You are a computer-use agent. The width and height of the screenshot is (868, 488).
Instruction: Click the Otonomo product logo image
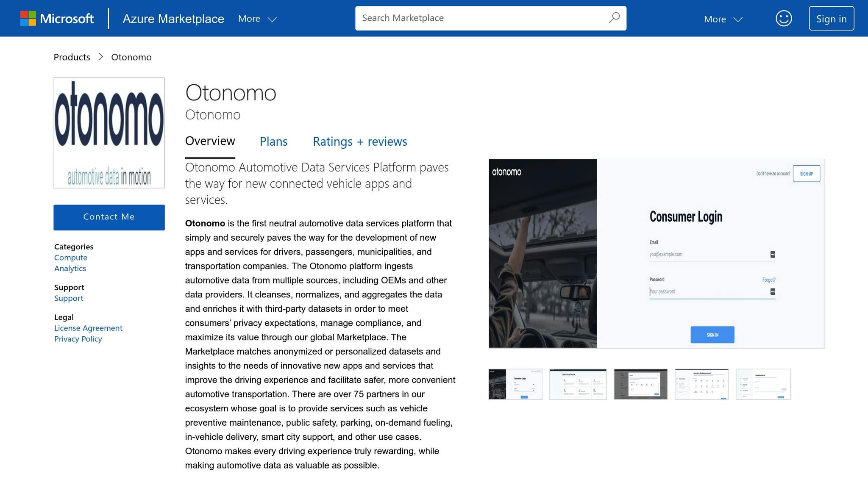pyautogui.click(x=109, y=133)
